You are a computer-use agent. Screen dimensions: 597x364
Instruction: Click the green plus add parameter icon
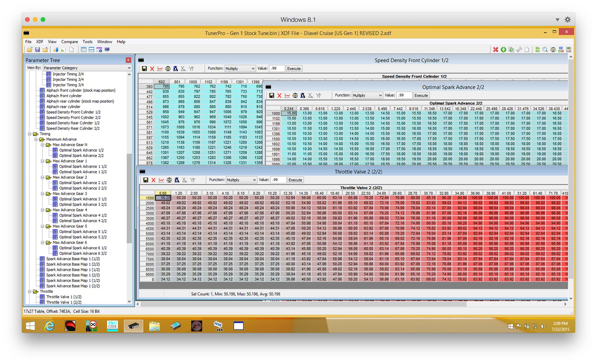pos(503,49)
